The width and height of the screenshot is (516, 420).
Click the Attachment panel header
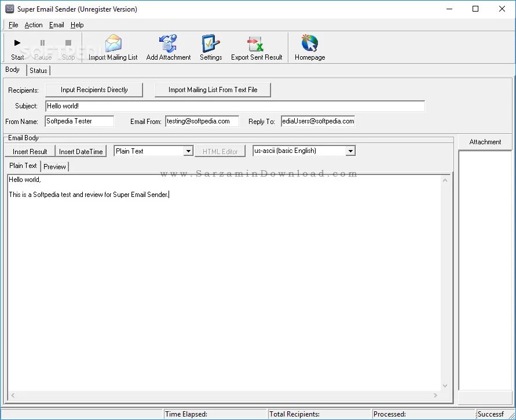click(x=485, y=142)
